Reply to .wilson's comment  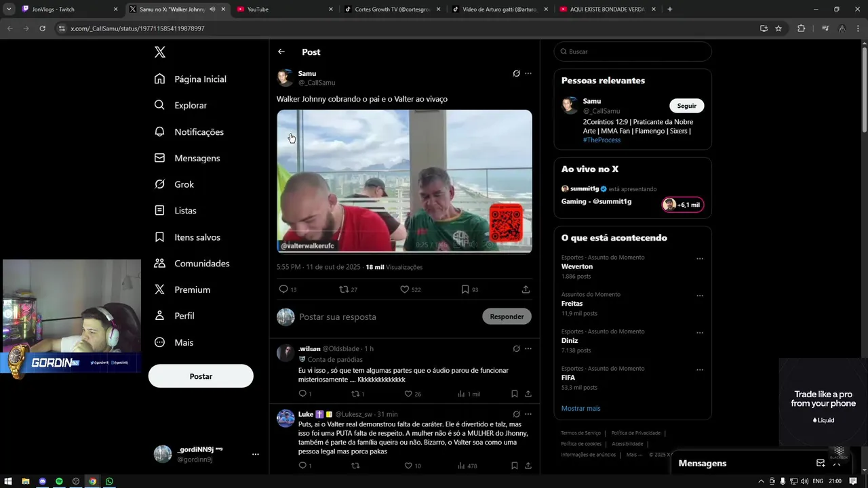(x=302, y=394)
